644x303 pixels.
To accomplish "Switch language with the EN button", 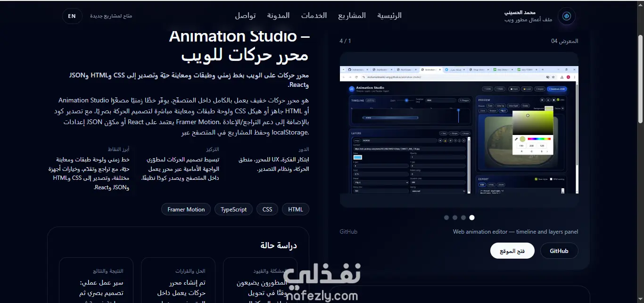I will 72,16.
